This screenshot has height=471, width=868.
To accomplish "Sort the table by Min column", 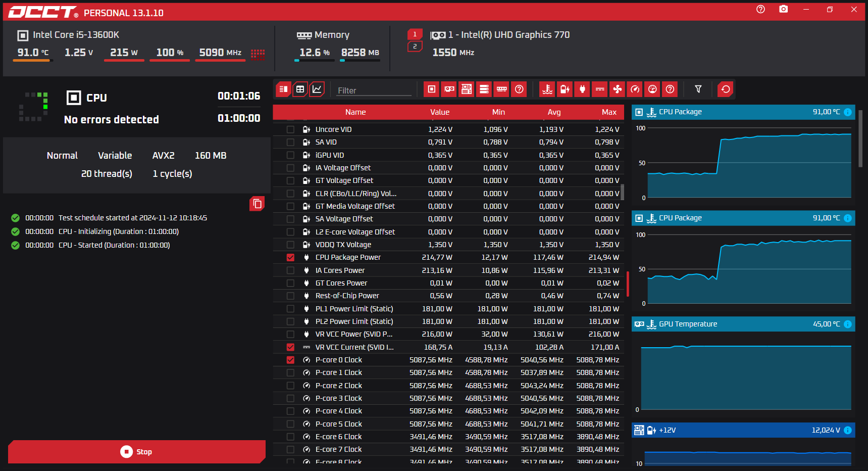I will click(498, 112).
